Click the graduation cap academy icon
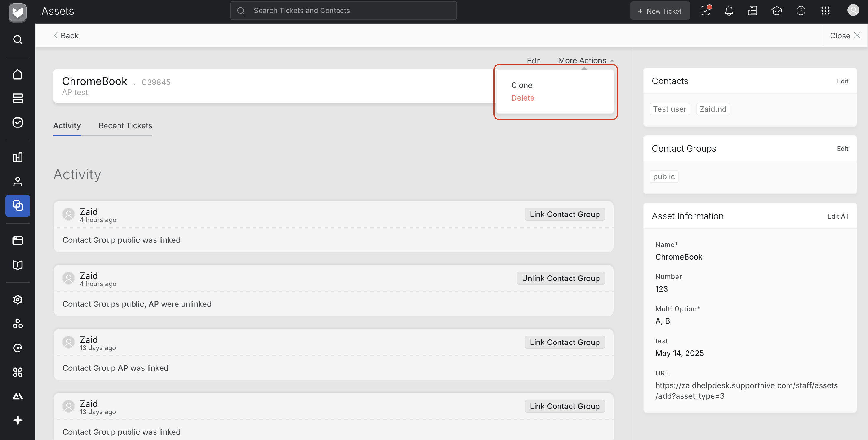The height and width of the screenshot is (440, 868). coord(776,11)
